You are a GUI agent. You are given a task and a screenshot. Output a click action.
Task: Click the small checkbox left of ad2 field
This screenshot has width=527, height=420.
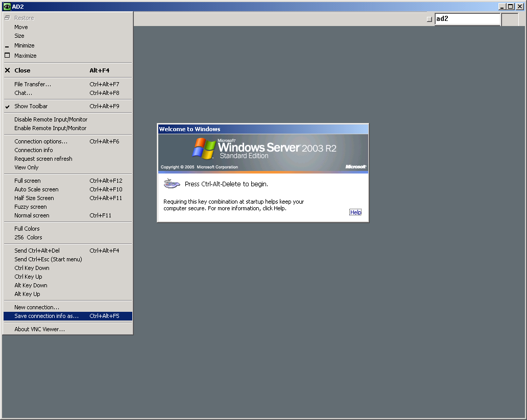click(x=429, y=19)
